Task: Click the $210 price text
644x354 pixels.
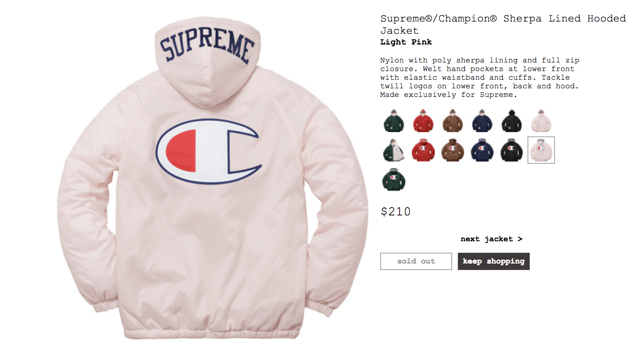Action: (396, 211)
